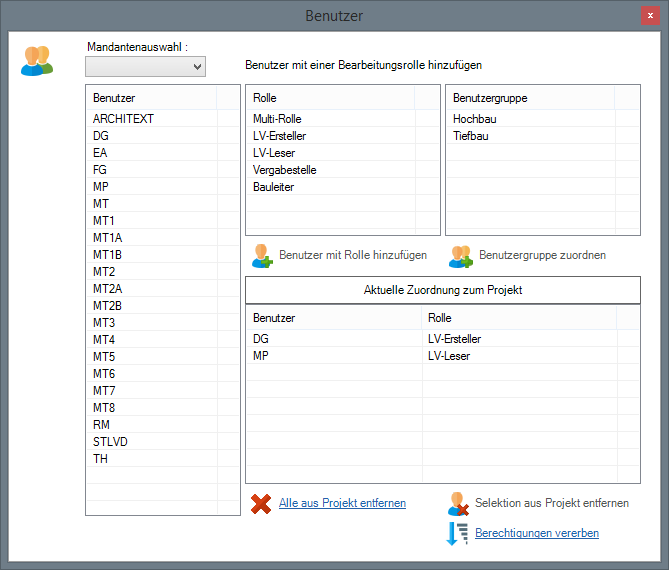Image resolution: width=669 pixels, height=570 pixels.
Task: Select MP row in current assignment table
Action: (x=443, y=356)
